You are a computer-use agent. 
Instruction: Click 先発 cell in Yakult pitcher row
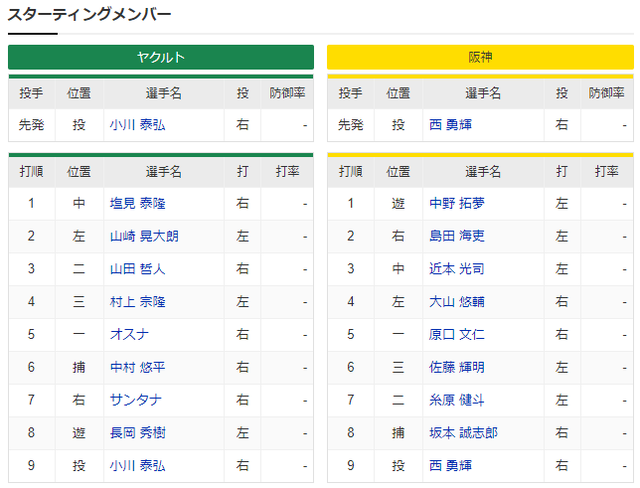click(31, 125)
